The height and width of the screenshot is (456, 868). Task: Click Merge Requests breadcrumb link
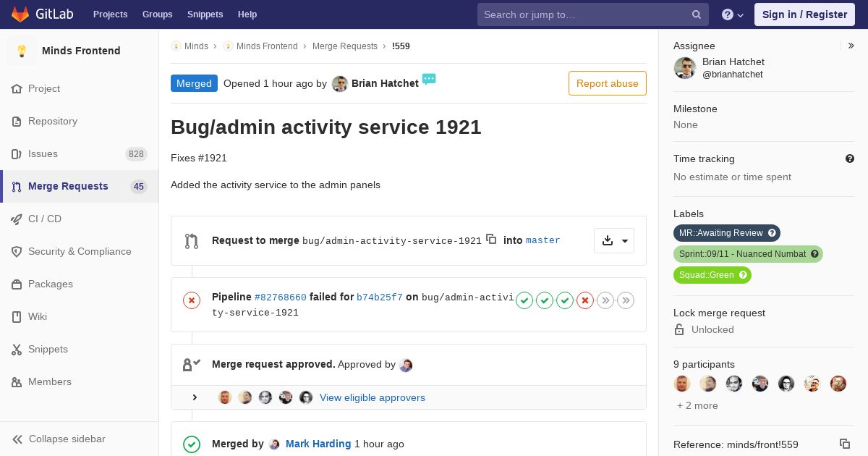[x=345, y=46]
